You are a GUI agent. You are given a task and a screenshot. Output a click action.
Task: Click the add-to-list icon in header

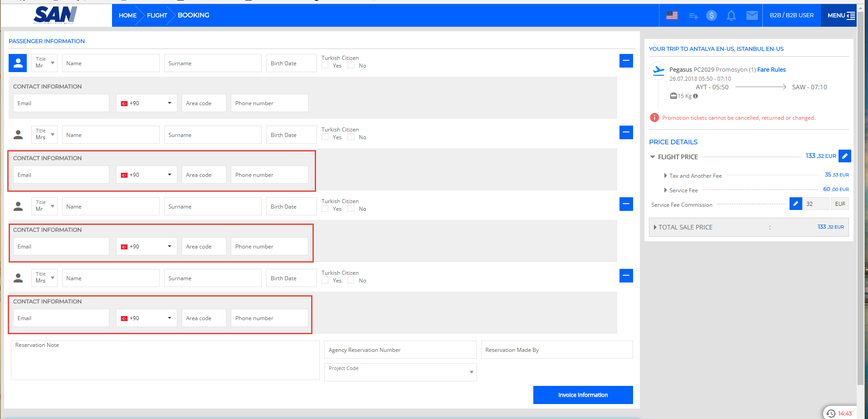coord(693,16)
